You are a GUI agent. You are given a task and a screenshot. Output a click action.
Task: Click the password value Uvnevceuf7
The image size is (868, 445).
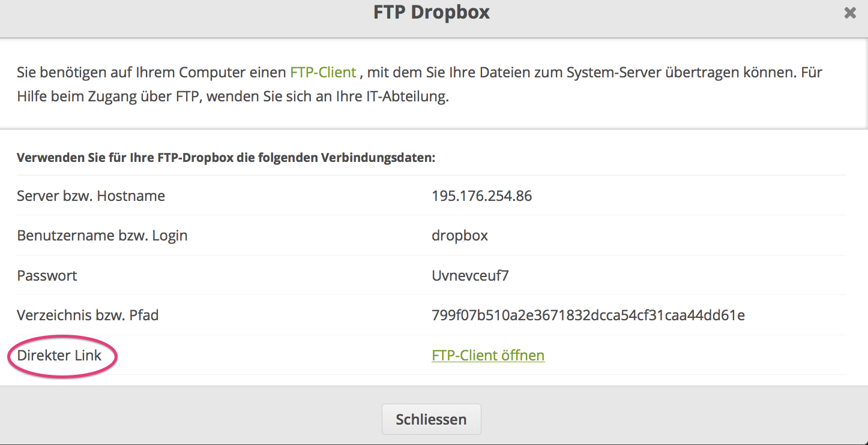click(470, 276)
